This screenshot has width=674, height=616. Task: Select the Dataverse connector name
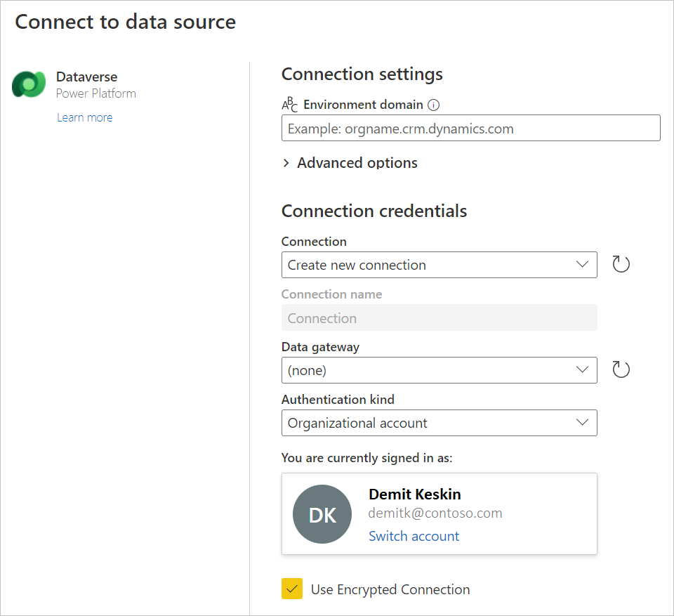coord(86,77)
